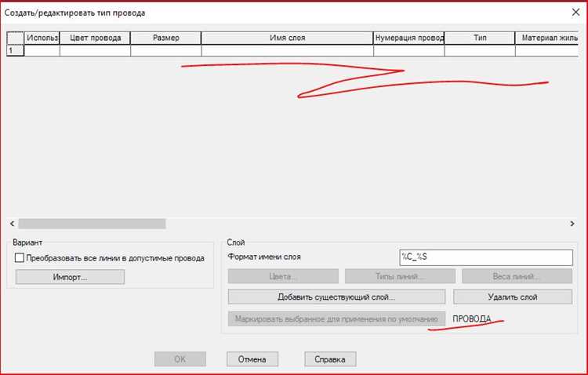Select the 'Цвет провода' column header
Screen dimensions: 588x375
[95, 38]
